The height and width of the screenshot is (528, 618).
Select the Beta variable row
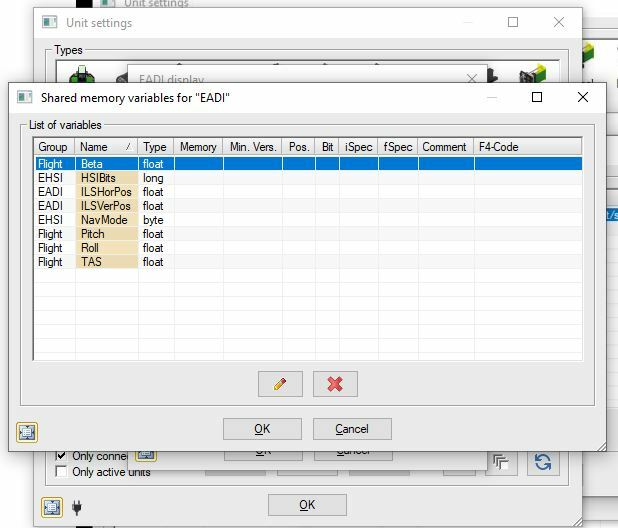pyautogui.click(x=308, y=164)
